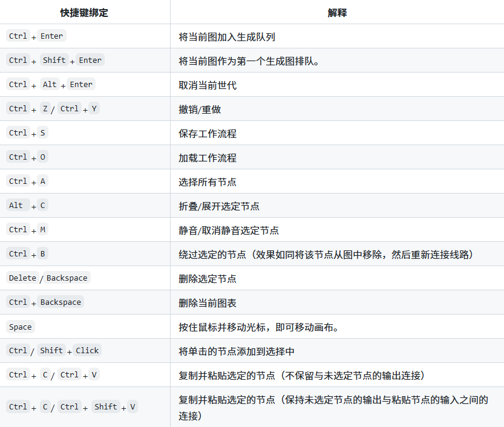
Task: Click the 加载工作流程 description
Action: tap(208, 158)
